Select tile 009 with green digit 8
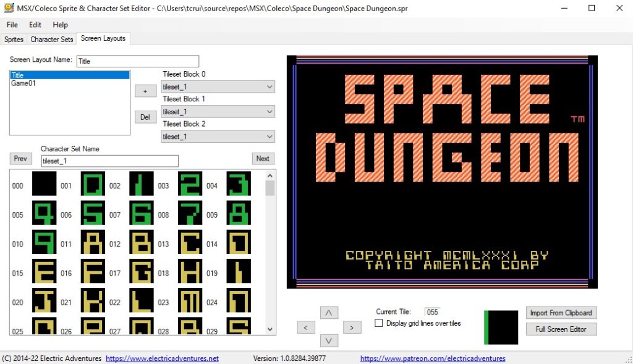Viewport: 633px width, 364px height. (x=239, y=213)
